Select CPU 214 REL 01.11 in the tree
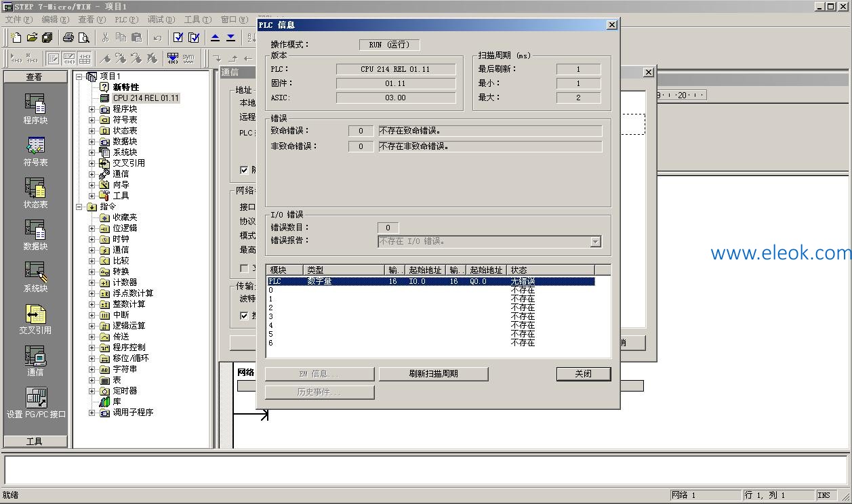Image resolution: width=852 pixels, height=504 pixels. 146,98
